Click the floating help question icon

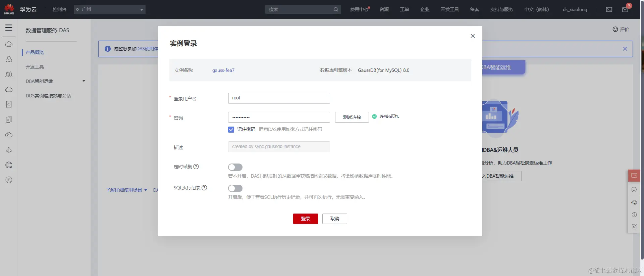(634, 215)
